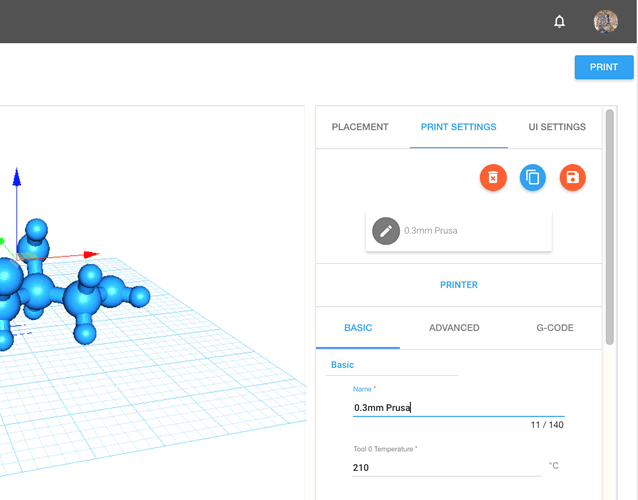Screen dimensions: 638x500
Task: Open the 0.3mm Prusa profile selector
Action: 459,231
